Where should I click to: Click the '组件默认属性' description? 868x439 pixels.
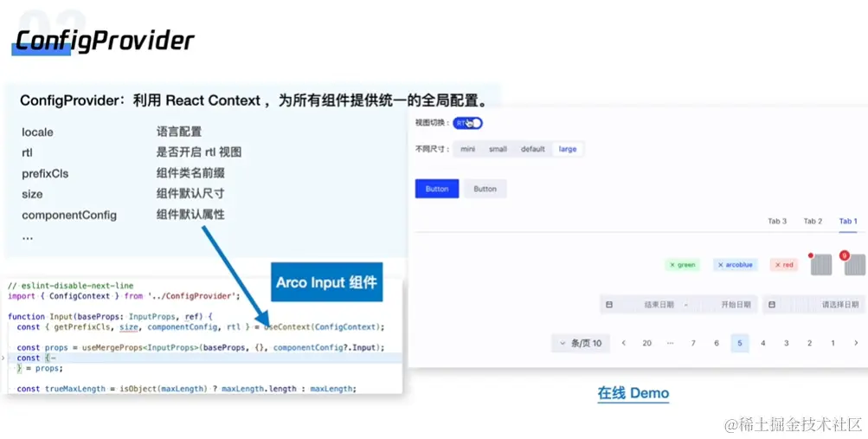coord(190,214)
